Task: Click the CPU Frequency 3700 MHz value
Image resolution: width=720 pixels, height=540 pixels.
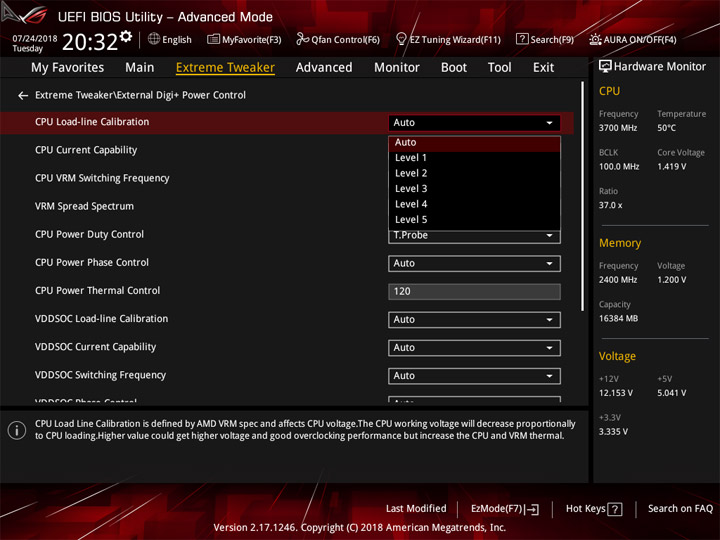Action: click(x=618, y=128)
